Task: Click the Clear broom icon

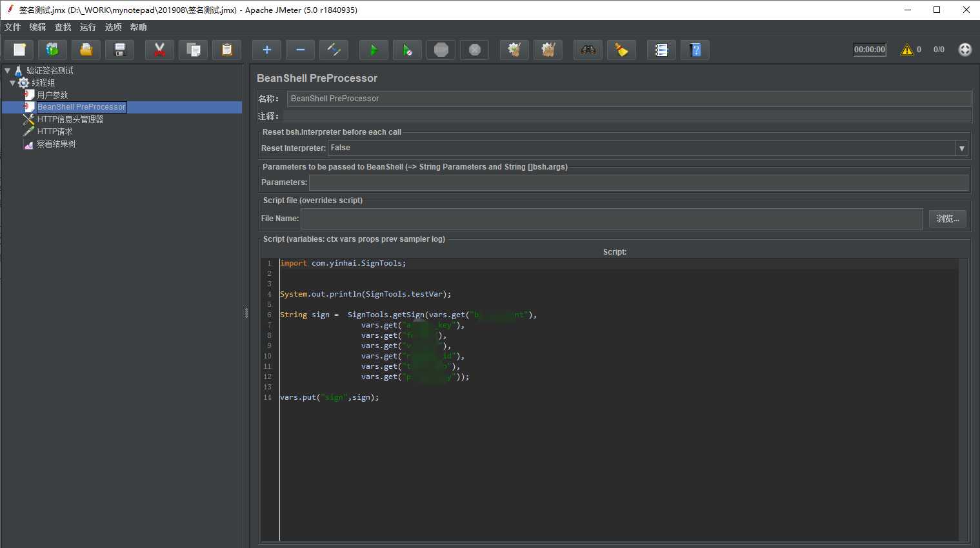Action: (514, 50)
